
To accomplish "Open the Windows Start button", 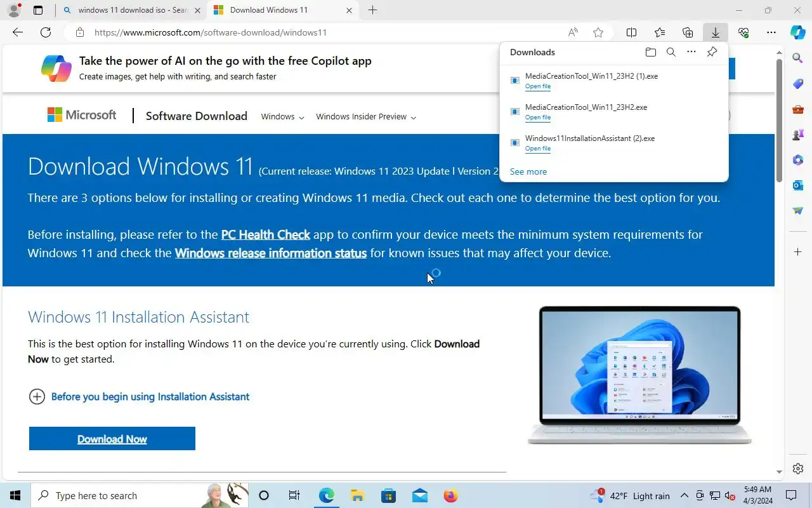I will 15,496.
